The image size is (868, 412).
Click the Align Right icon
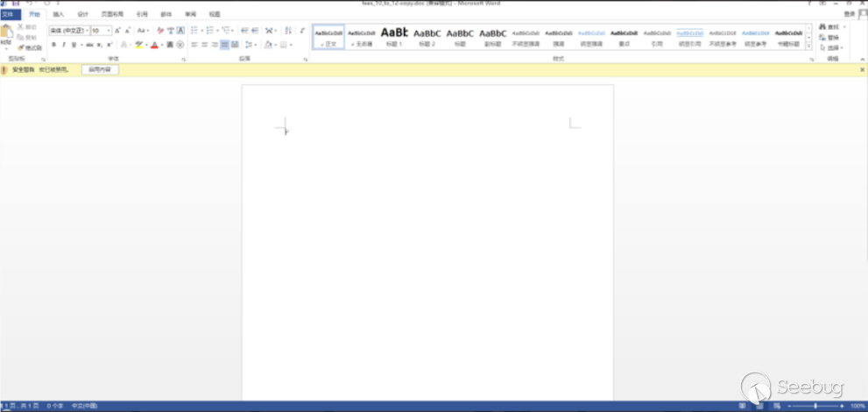click(x=215, y=45)
